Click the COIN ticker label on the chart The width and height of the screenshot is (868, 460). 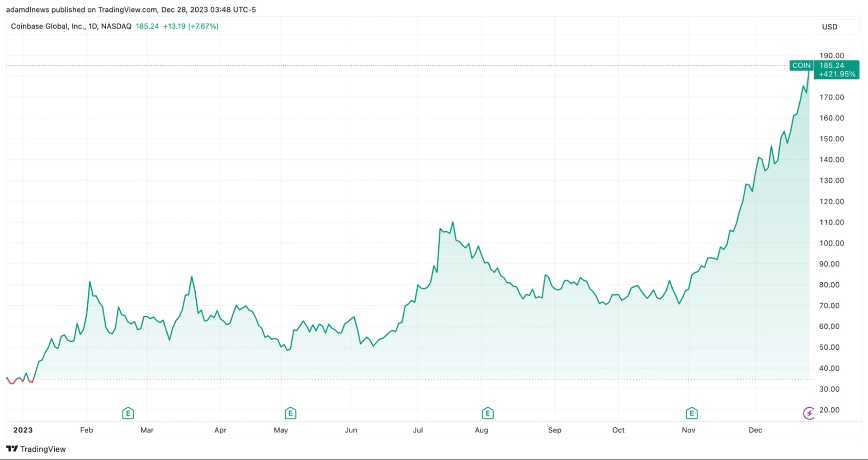coord(801,66)
